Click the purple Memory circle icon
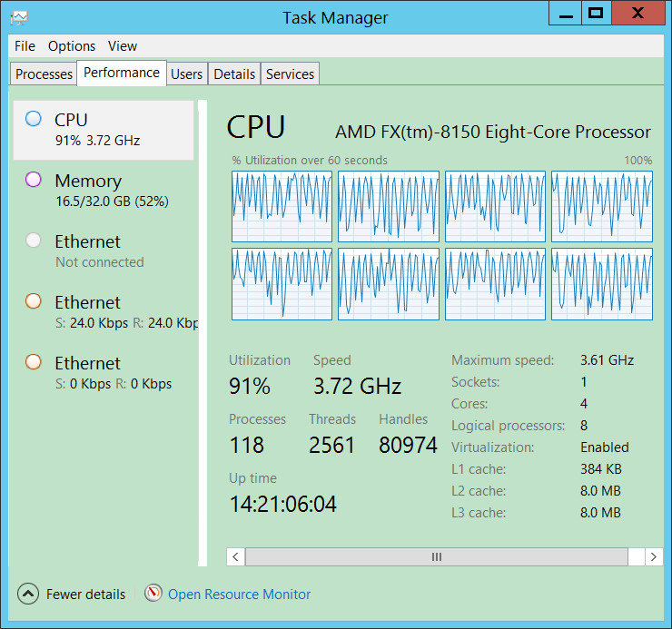 click(34, 180)
